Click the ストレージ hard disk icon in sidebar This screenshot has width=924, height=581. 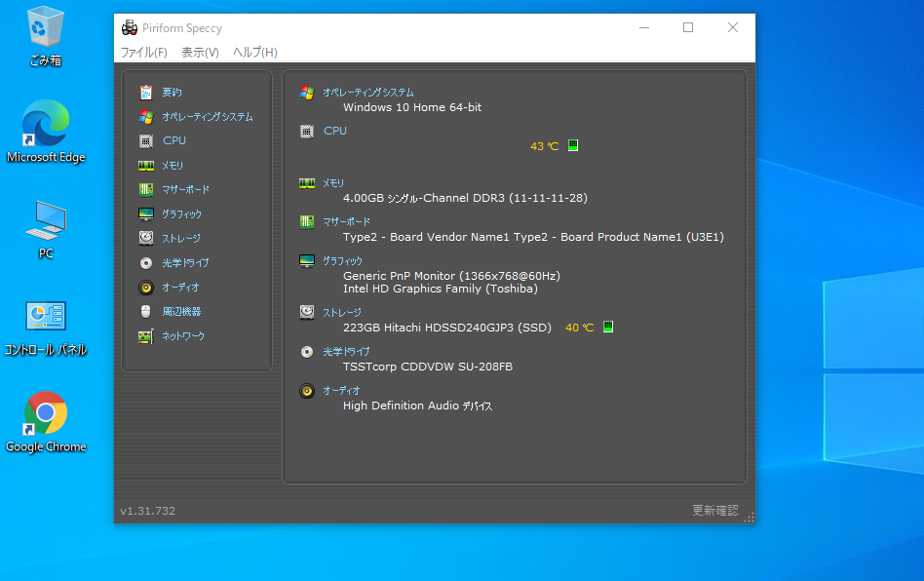click(146, 238)
